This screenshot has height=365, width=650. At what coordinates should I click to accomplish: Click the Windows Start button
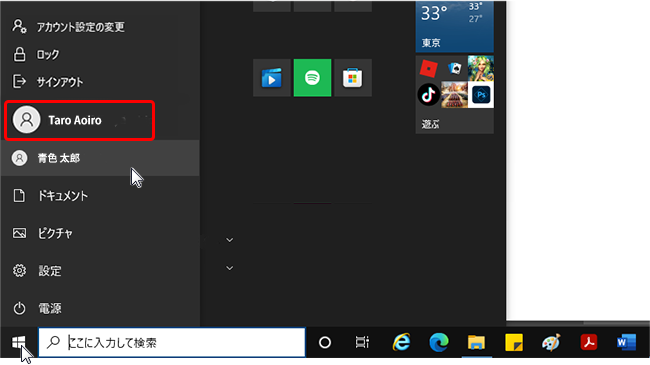coord(19,342)
